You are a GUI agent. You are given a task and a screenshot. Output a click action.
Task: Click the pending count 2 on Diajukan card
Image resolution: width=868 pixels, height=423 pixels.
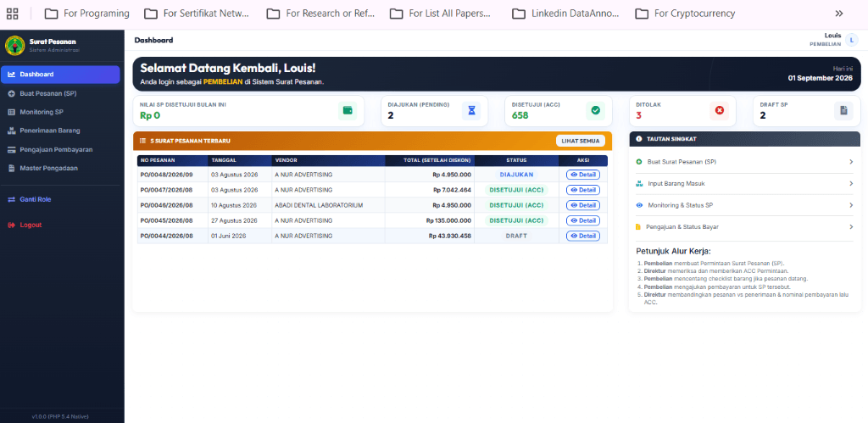390,116
